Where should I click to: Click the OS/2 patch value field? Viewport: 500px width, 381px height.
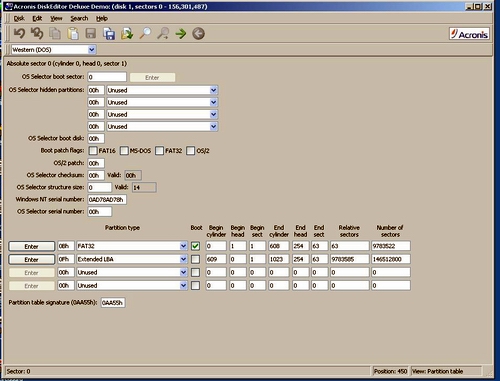96,163
